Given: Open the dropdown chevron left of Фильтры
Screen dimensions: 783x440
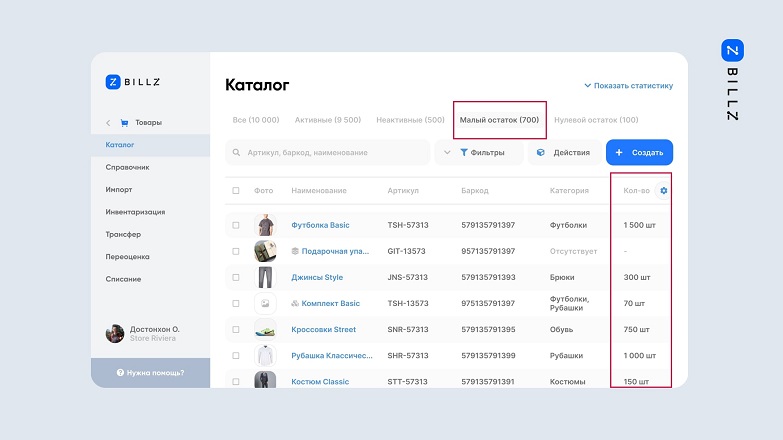Looking at the screenshot, I should coord(446,153).
